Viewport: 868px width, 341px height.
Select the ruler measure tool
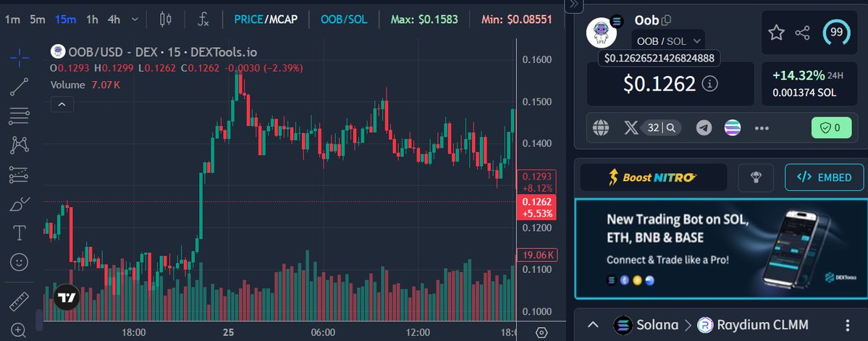click(20, 302)
